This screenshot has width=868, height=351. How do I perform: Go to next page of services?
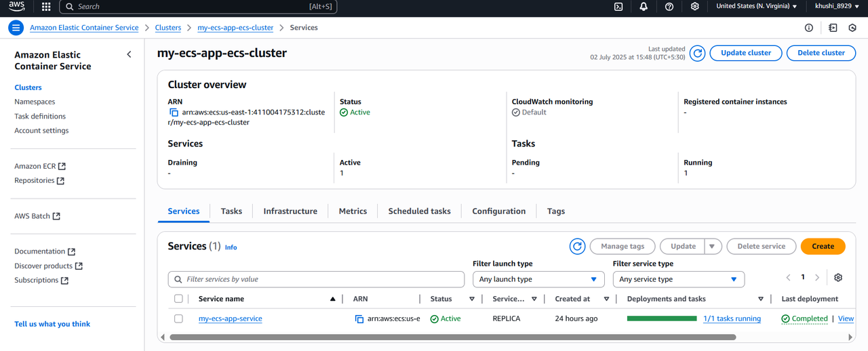point(817,278)
